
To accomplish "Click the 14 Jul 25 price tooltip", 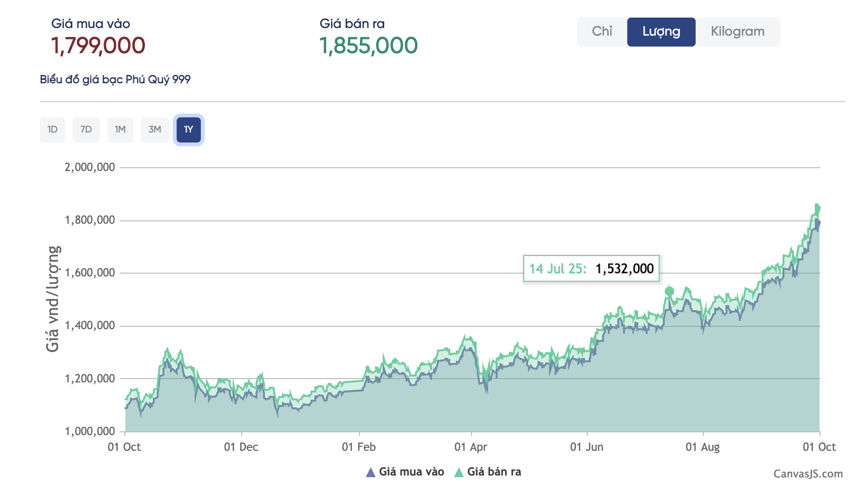I will [591, 268].
